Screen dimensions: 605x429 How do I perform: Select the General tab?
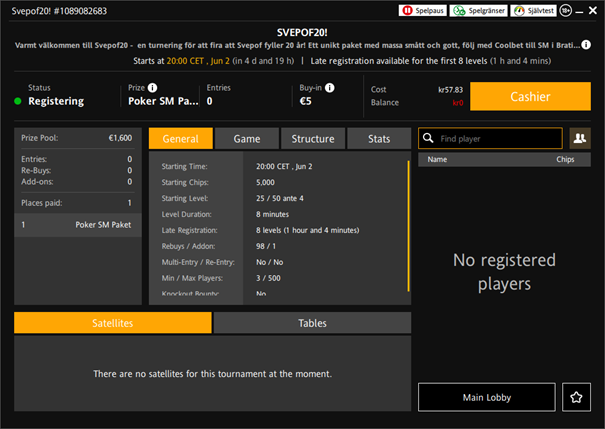[180, 139]
